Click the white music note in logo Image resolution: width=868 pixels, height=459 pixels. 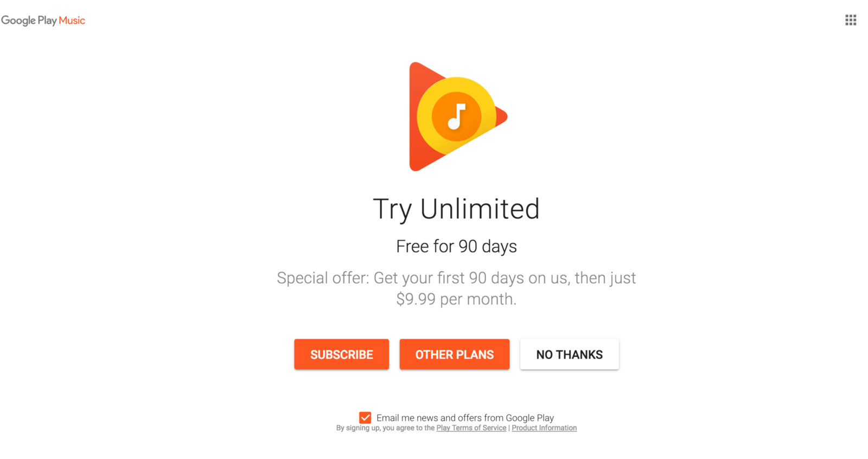click(457, 117)
